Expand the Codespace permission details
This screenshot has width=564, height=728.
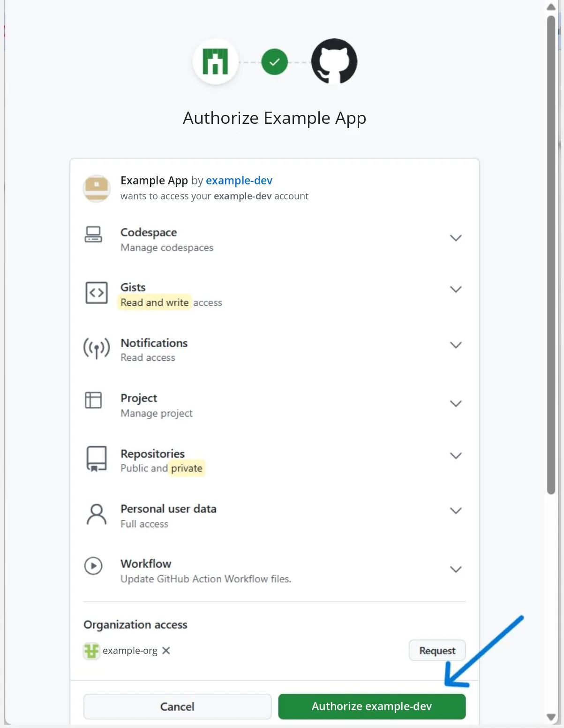(x=456, y=238)
